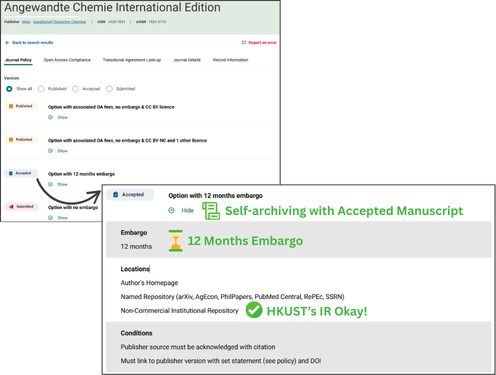This screenshot has height=375, width=496.
Task: Click 'Publisher source must be acknowledged with citation'
Action: point(198,347)
